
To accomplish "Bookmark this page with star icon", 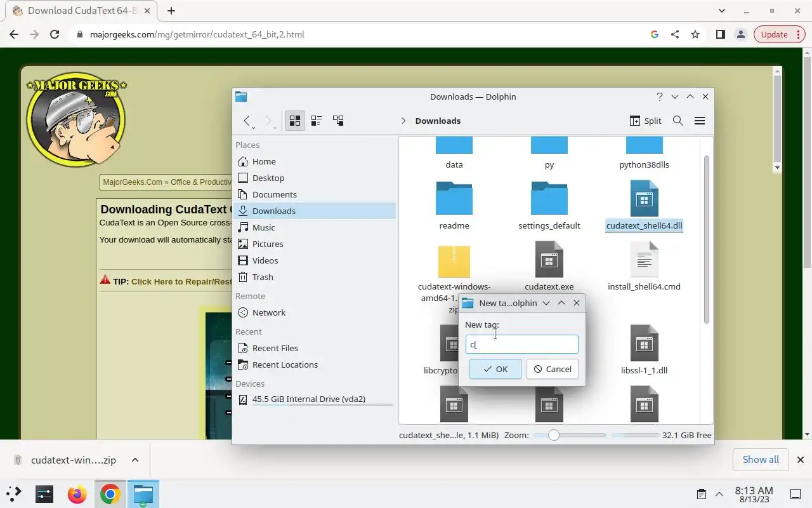I will 695,34.
